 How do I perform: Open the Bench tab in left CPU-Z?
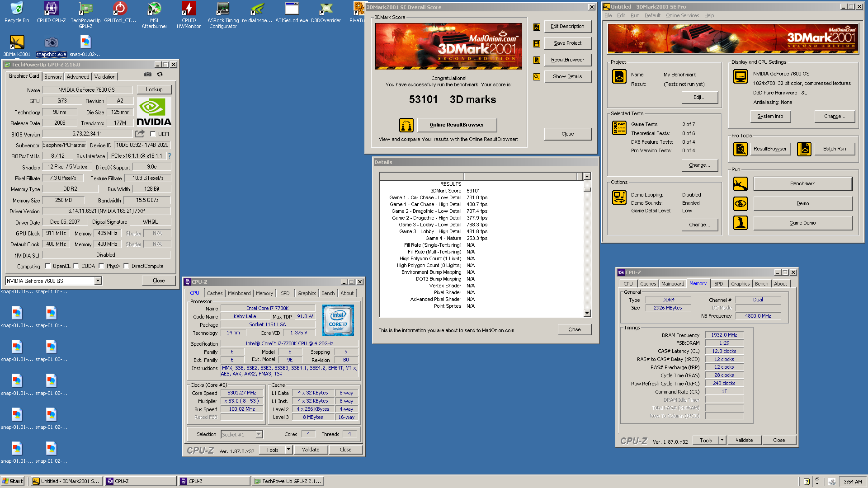click(x=328, y=293)
